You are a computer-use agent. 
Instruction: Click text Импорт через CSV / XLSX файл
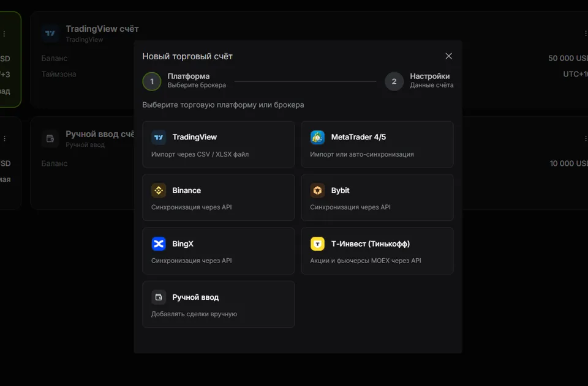(200, 154)
